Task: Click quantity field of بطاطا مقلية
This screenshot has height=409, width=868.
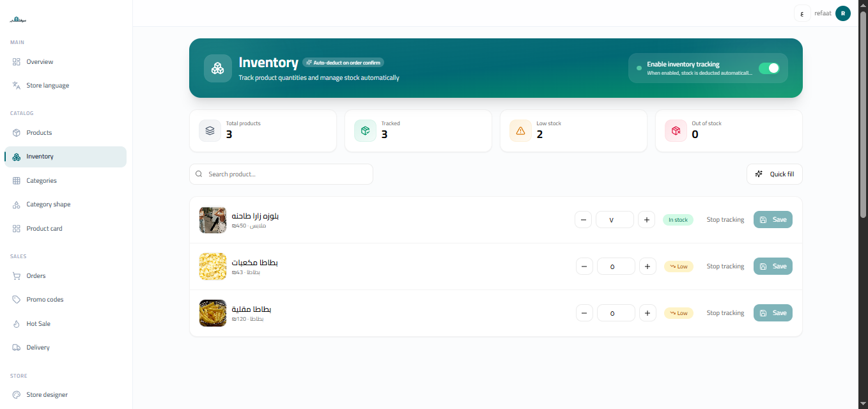Action: point(616,313)
